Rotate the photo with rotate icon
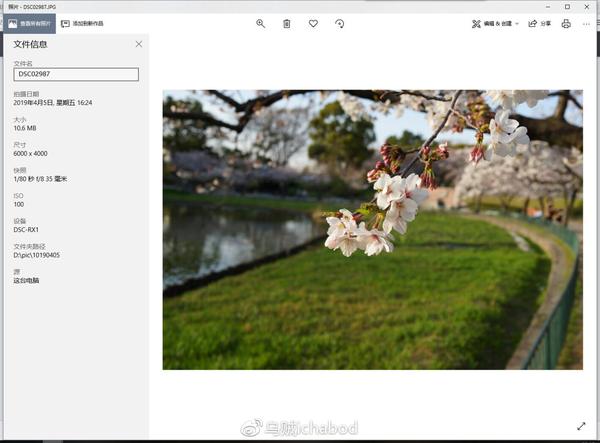This screenshot has height=443, width=600. pyautogui.click(x=339, y=24)
